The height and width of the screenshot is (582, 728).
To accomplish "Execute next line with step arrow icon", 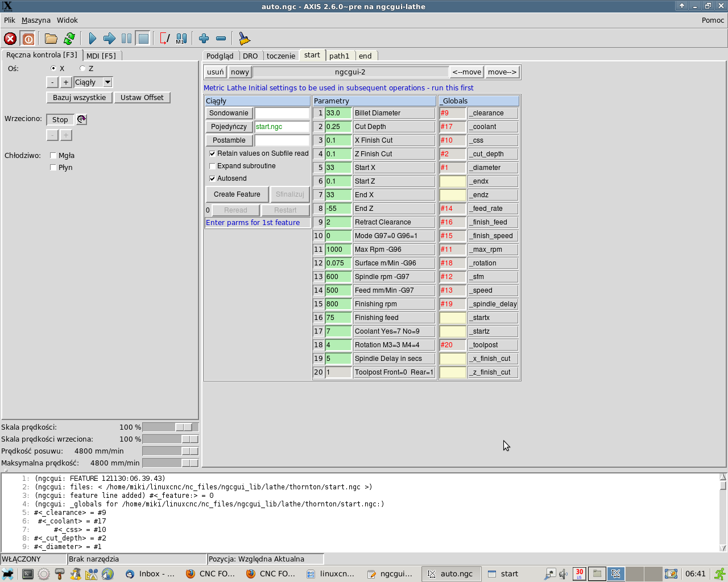I will [x=109, y=39].
